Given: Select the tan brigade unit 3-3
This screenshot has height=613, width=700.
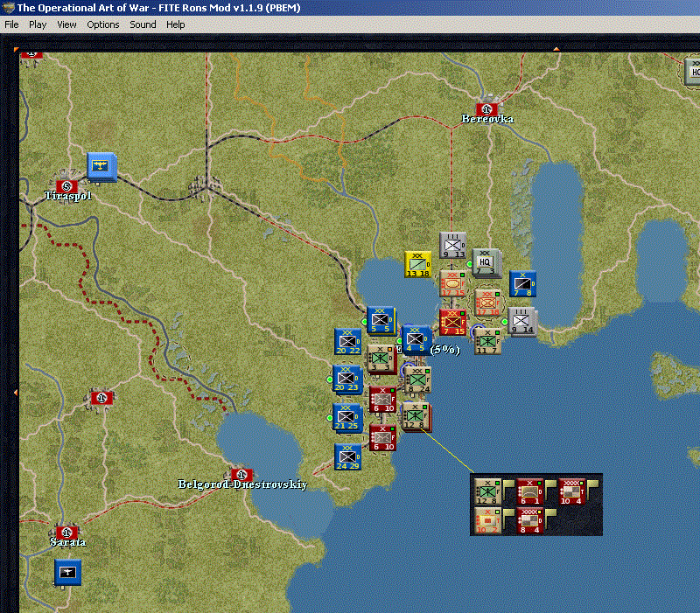Looking at the screenshot, I should click(x=381, y=359).
